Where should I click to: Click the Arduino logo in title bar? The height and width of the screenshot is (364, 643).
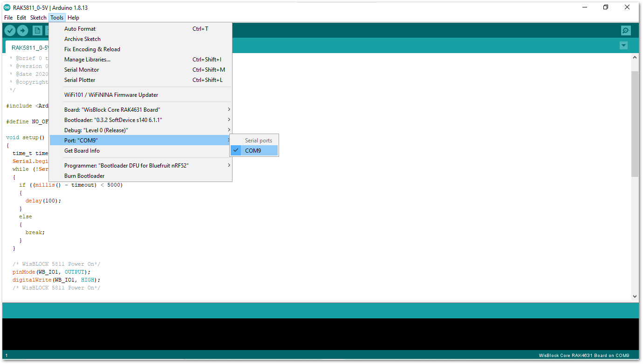[x=7, y=7]
